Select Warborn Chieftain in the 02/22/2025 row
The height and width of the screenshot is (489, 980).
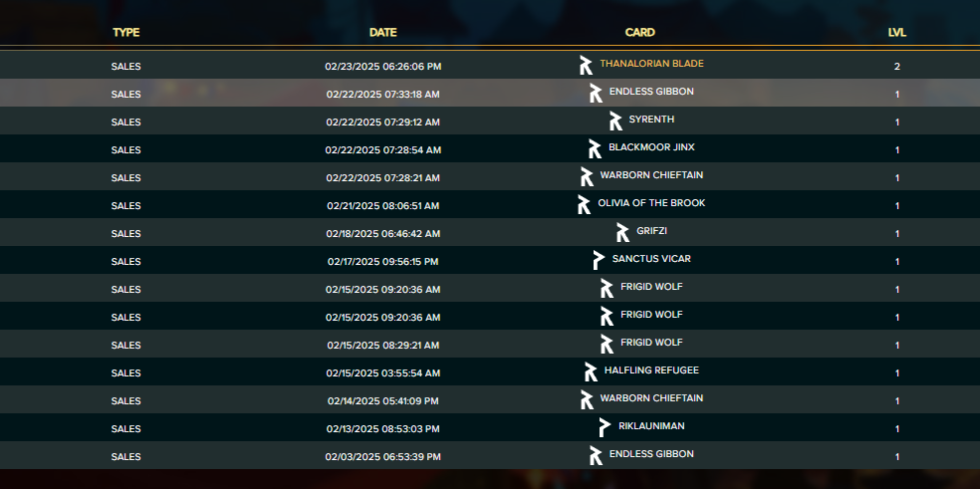[652, 175]
